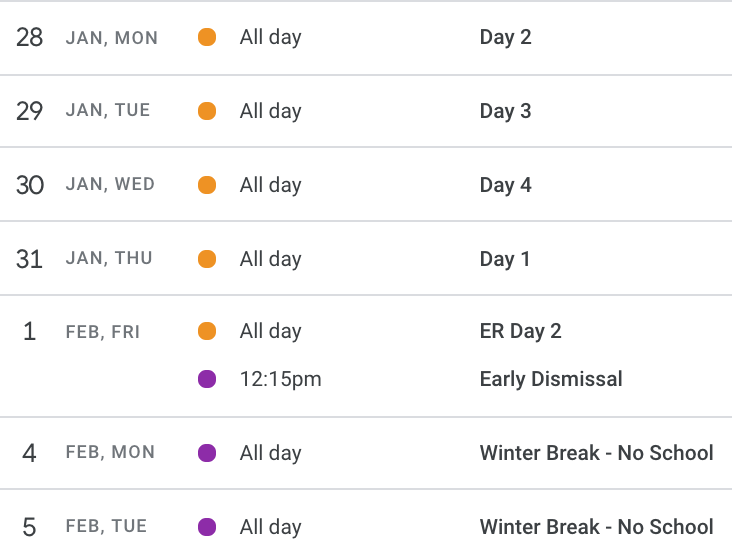Image resolution: width=732 pixels, height=558 pixels.
Task: Open the Day 2 event on Jan 28
Action: click(x=506, y=37)
